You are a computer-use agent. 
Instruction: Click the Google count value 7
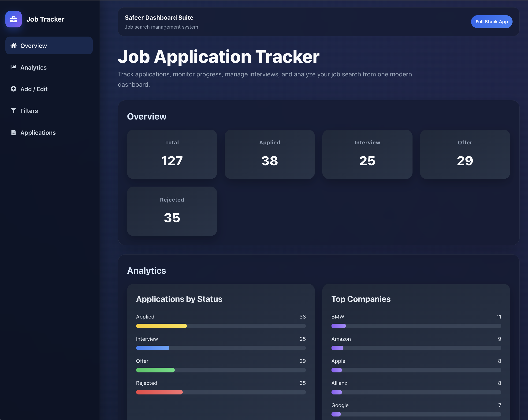click(500, 405)
